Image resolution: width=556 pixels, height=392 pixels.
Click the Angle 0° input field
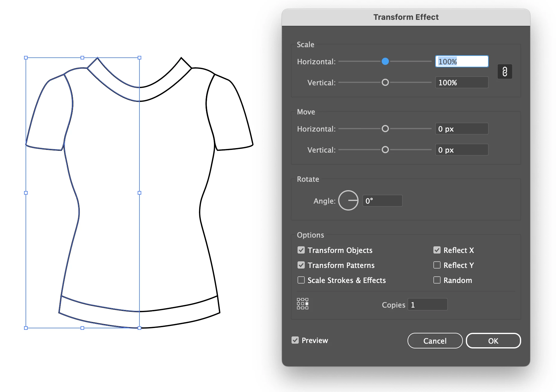tap(382, 201)
